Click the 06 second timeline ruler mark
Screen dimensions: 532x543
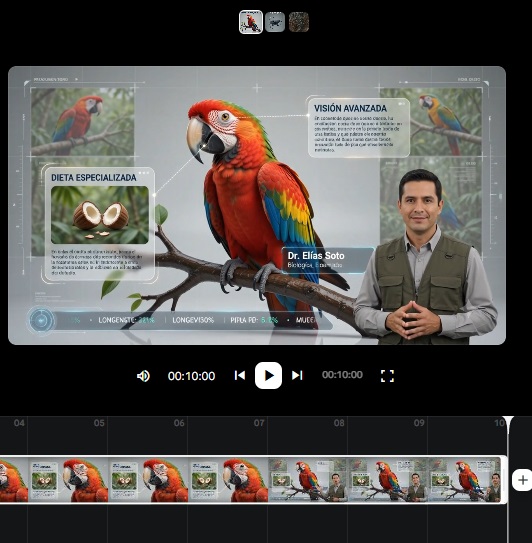(x=179, y=423)
